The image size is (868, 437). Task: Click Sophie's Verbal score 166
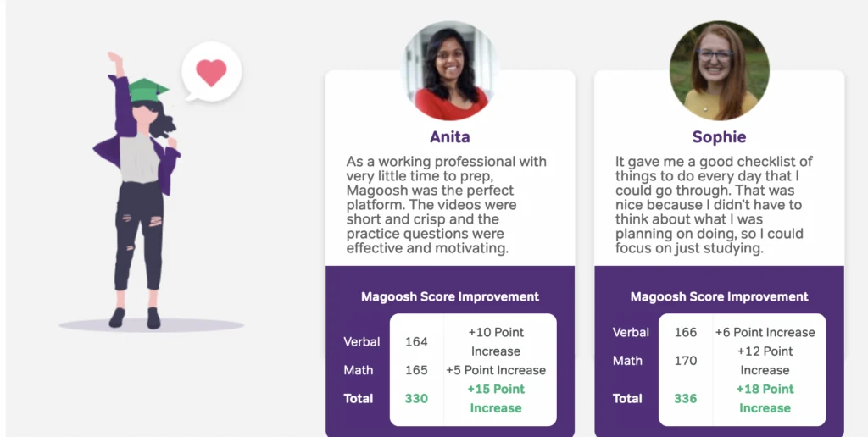(685, 333)
